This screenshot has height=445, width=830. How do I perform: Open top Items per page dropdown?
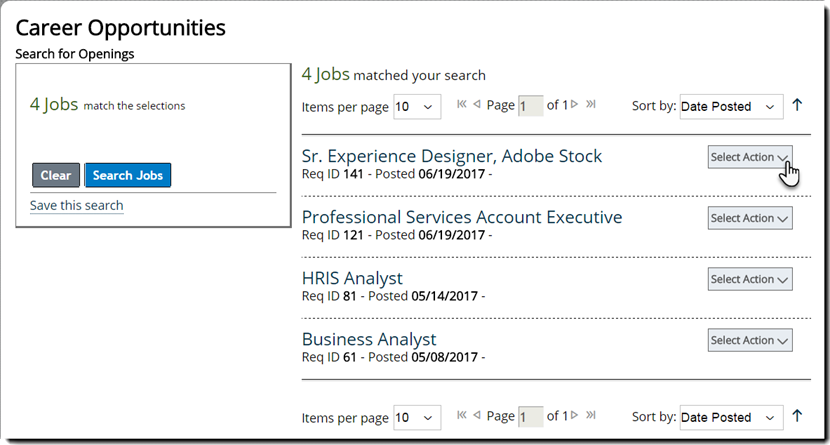417,107
